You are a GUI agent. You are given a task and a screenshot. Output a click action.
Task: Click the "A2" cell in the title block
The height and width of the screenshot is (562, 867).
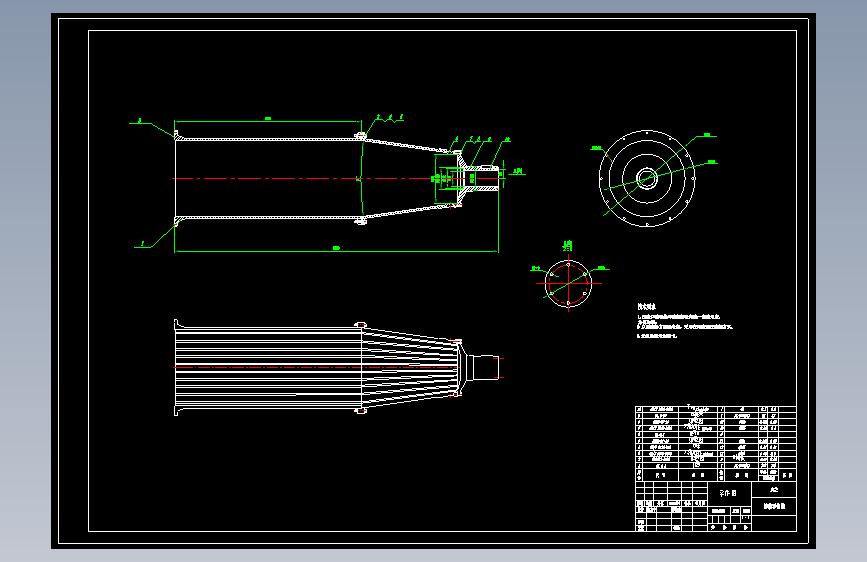pyautogui.click(x=774, y=490)
